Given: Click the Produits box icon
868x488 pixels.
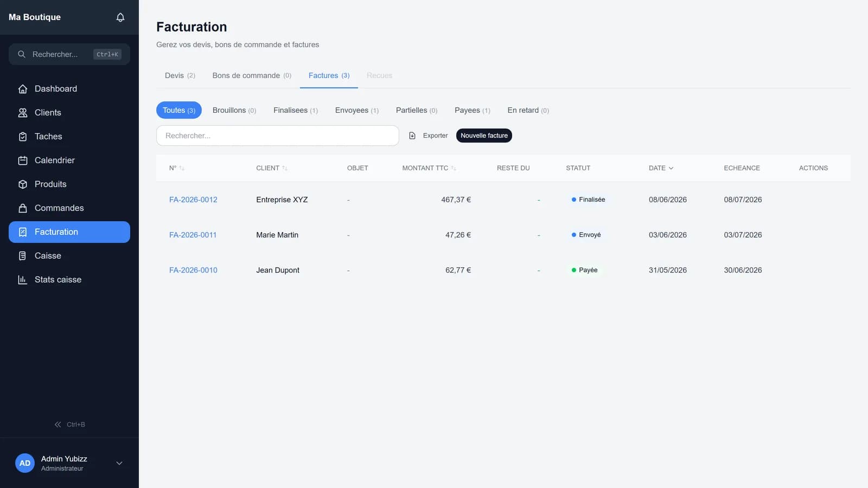Looking at the screenshot, I should tap(23, 184).
